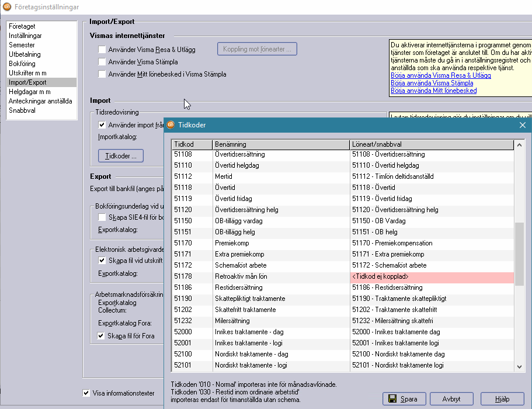The width and height of the screenshot is (532, 409).
Task: Open Hjälp in the Tidkoder dialog
Action: [502, 399]
